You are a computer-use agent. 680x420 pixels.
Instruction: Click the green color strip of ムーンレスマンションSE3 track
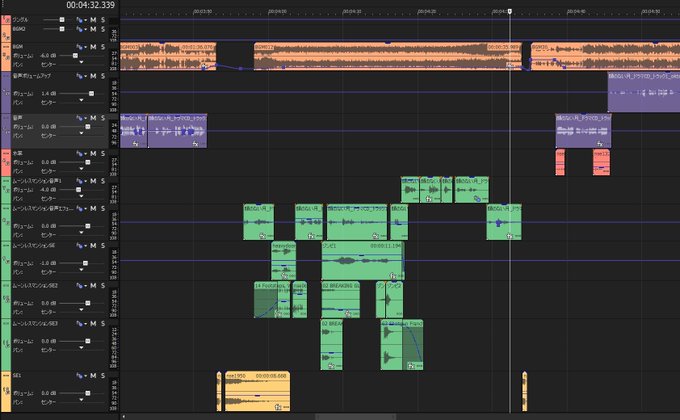pyautogui.click(x=6, y=345)
